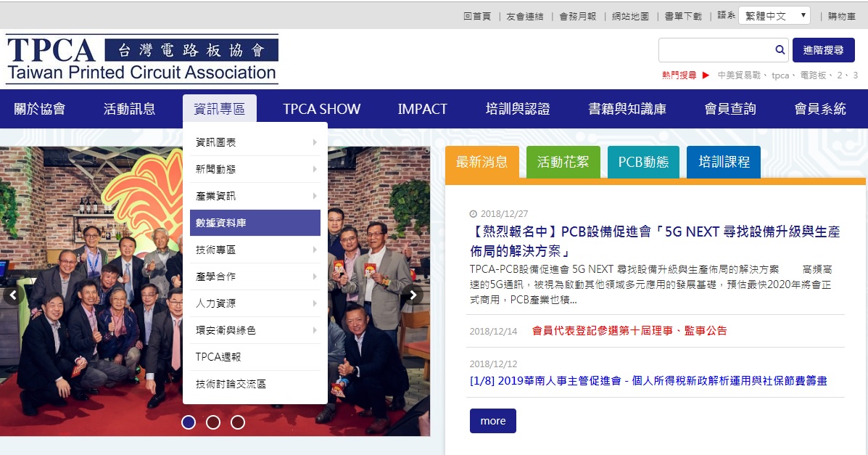The width and height of the screenshot is (868, 455).
Task: Select first carousel dot indicator
Action: (x=189, y=422)
